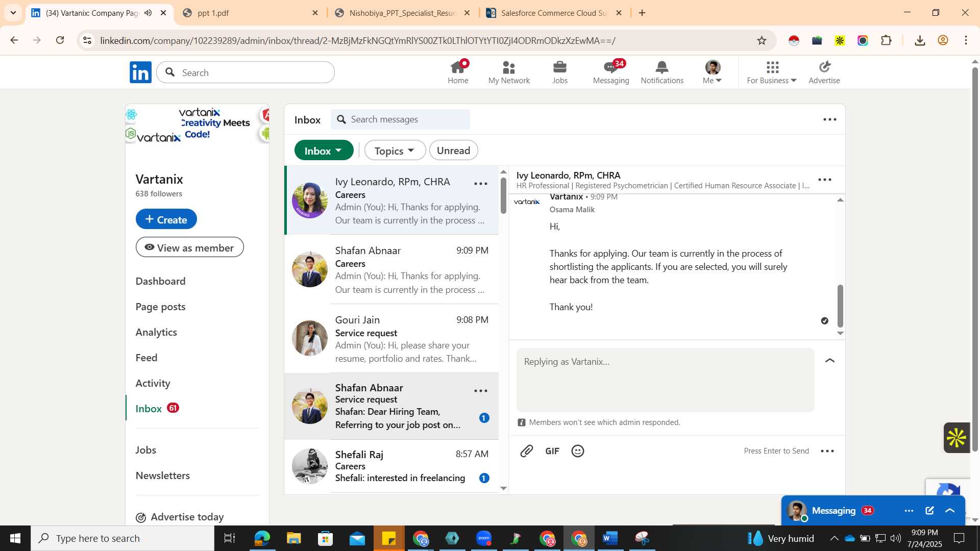This screenshot has height=551, width=980.
Task: Click View as member button
Action: point(189,247)
